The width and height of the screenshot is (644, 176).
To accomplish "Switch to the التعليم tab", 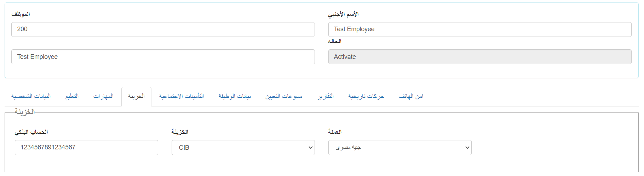I will tap(72, 96).
